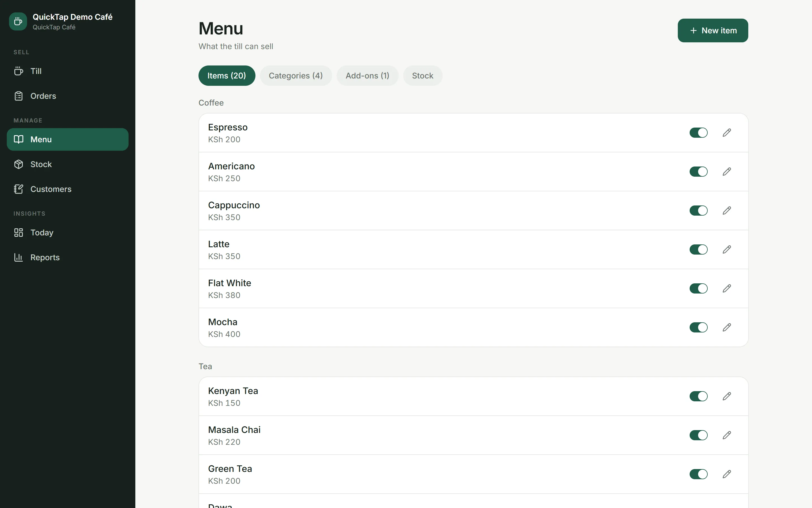Click the pencil icon for Latte
The width and height of the screenshot is (812, 508).
[727, 250]
